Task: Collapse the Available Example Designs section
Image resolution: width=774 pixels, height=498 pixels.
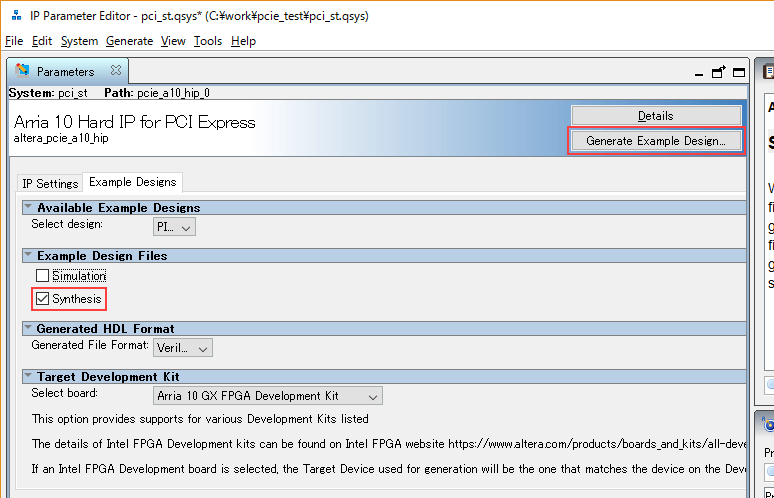Action: point(28,207)
